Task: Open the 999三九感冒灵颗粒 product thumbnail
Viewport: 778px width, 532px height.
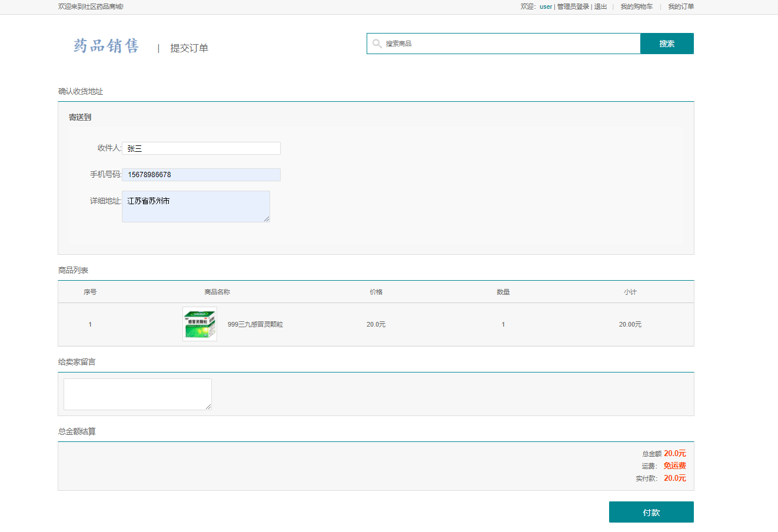Action: [x=200, y=324]
